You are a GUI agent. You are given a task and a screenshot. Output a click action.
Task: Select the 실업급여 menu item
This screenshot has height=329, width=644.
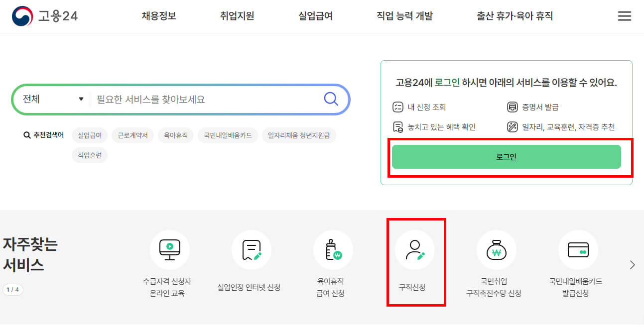coord(315,15)
